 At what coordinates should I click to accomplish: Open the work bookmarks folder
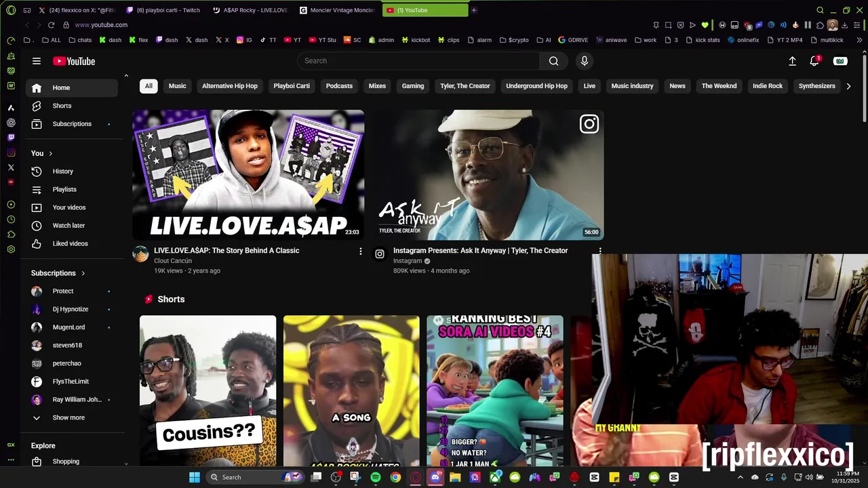coord(646,40)
